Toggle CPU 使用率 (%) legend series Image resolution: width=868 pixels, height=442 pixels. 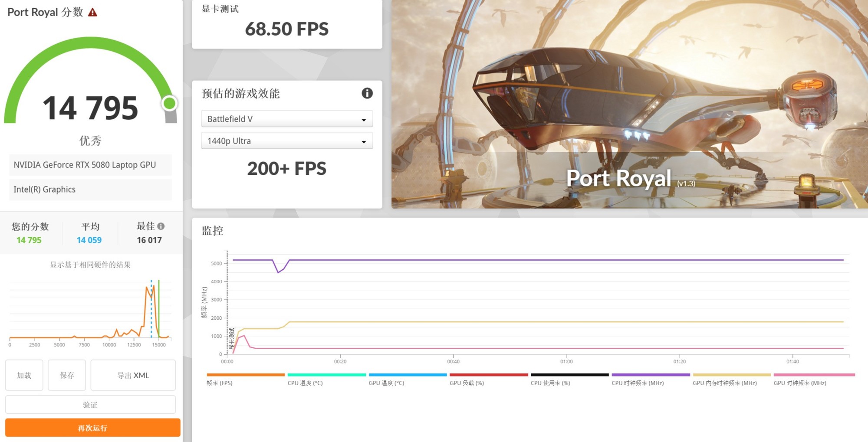click(550, 383)
